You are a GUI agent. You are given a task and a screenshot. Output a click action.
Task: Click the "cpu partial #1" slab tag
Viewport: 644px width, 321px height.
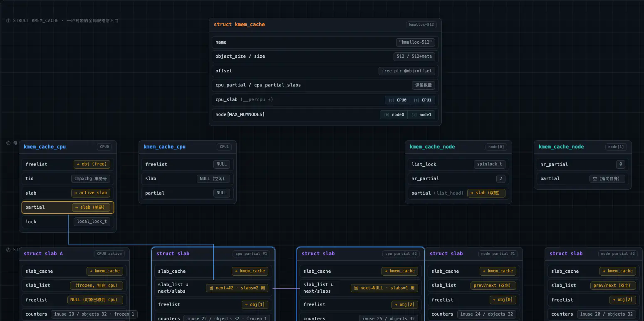point(251,254)
